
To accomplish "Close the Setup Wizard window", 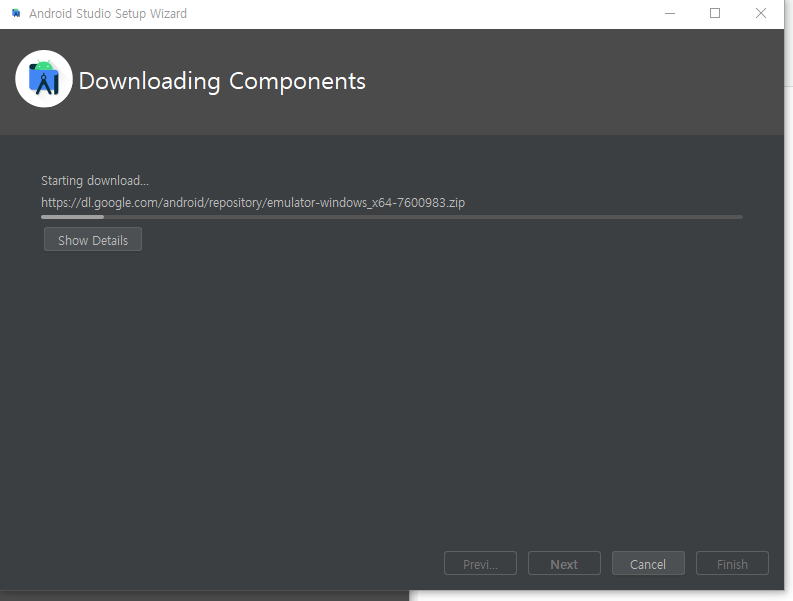I will 761,13.
